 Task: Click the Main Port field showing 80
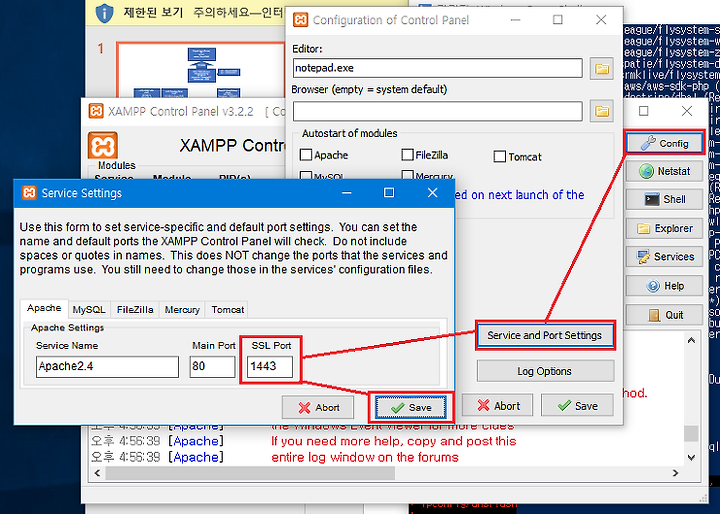tap(213, 367)
